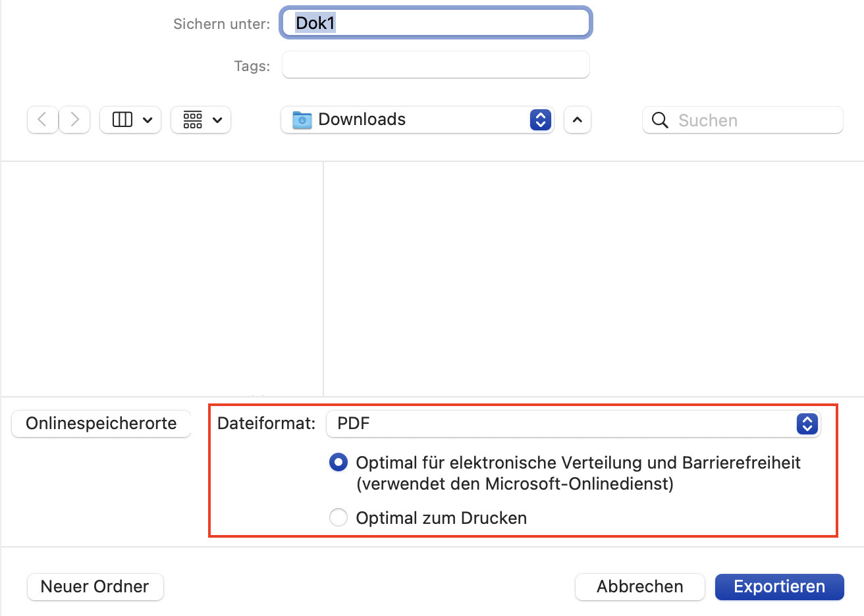Click the forward navigation arrow
The height and width of the screenshot is (616, 864).
click(74, 120)
